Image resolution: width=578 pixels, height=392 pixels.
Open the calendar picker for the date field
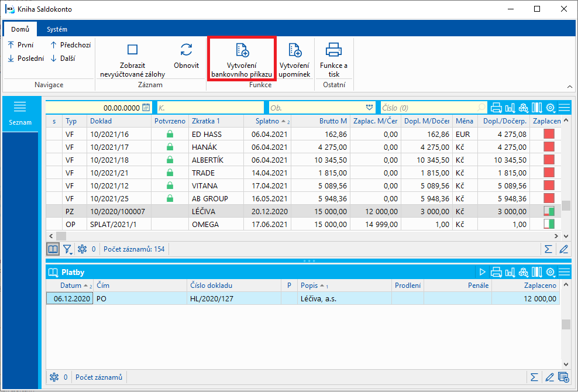(x=146, y=108)
